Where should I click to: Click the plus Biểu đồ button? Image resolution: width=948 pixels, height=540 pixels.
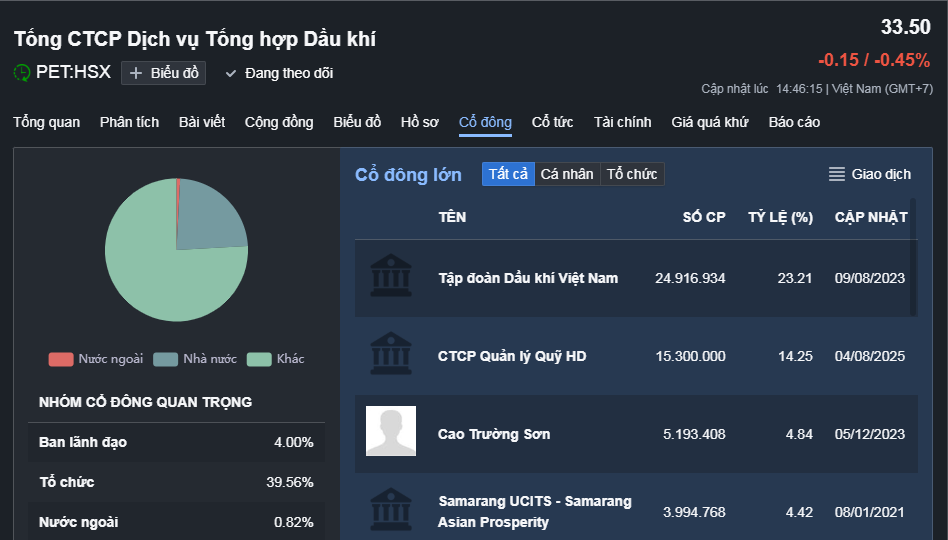[x=164, y=73]
